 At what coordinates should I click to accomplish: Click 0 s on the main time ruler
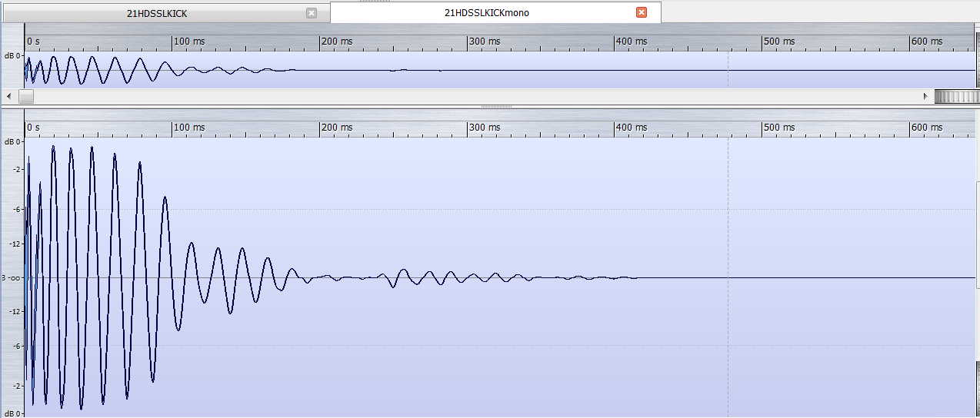pyautogui.click(x=33, y=128)
